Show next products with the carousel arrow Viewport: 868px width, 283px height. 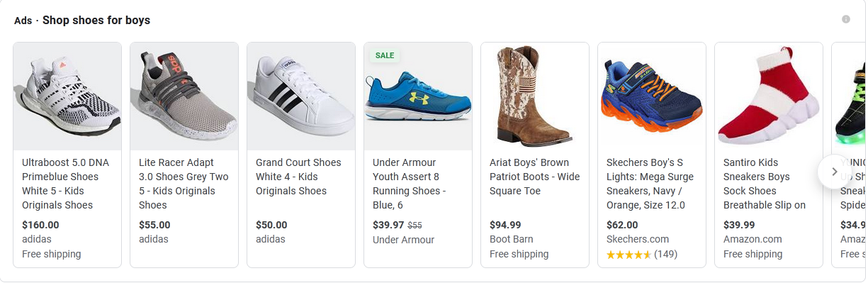(835, 172)
